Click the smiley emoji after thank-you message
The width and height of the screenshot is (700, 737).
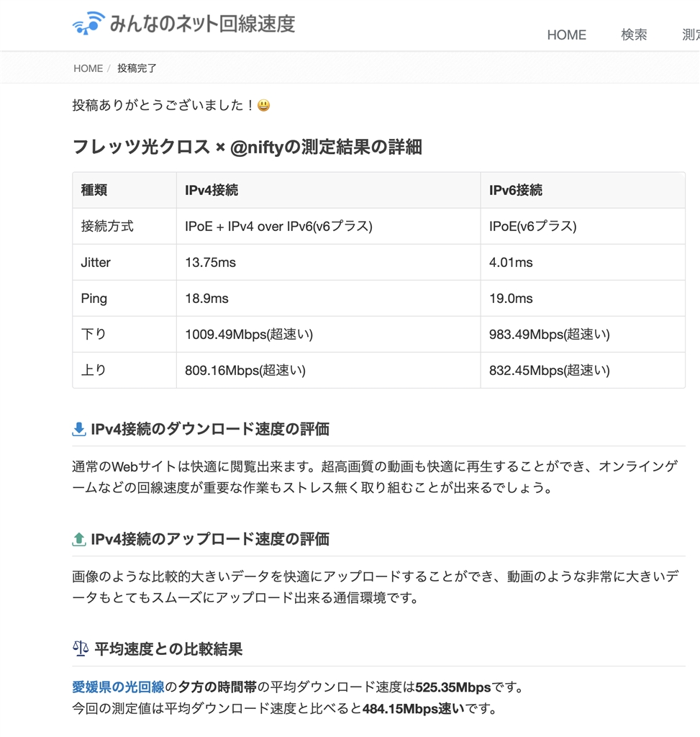(x=264, y=105)
